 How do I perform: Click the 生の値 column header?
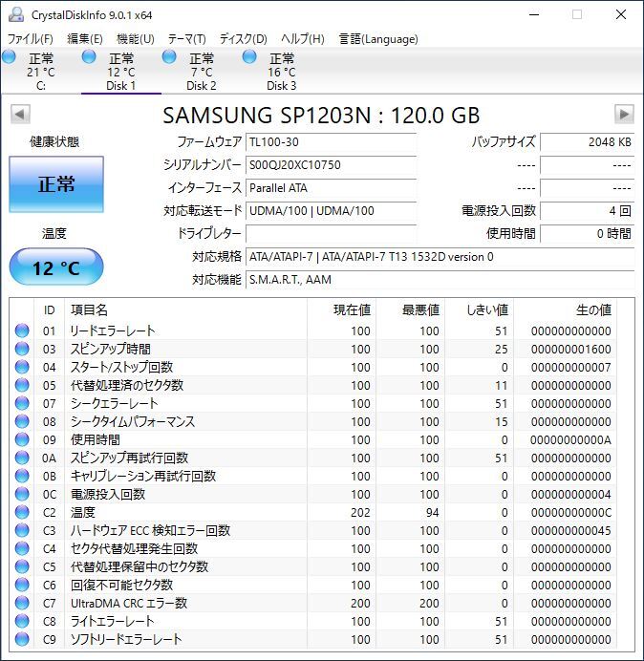(x=565, y=310)
